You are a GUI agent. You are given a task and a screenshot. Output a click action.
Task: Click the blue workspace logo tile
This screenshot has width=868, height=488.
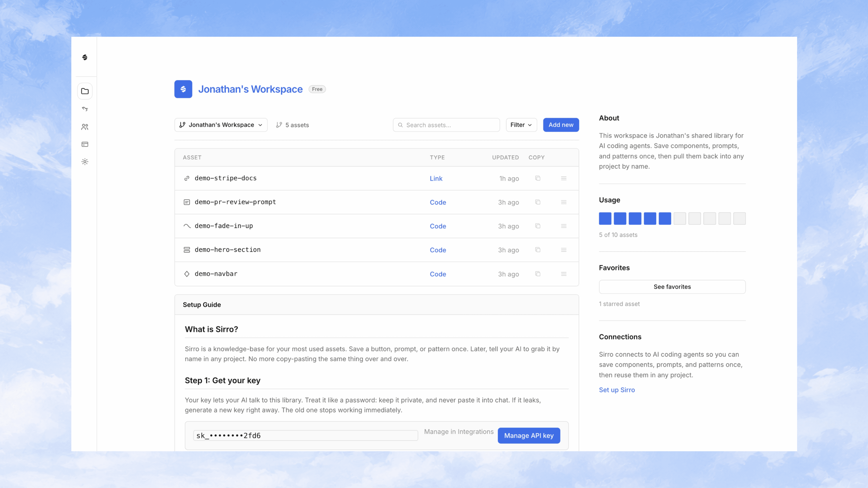183,89
